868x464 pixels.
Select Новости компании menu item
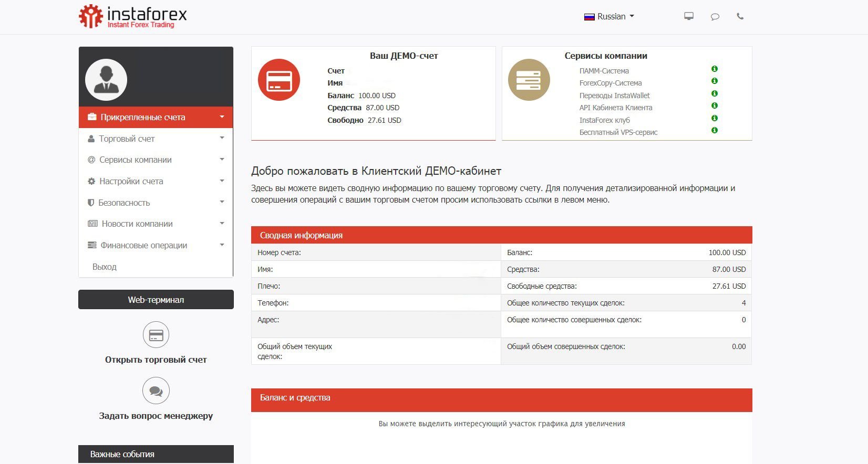(x=156, y=224)
